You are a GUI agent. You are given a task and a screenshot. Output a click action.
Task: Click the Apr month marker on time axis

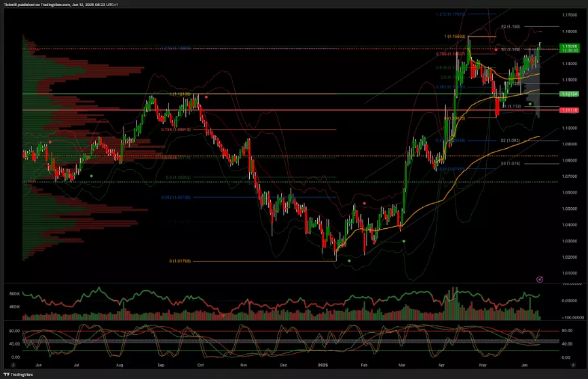click(444, 365)
